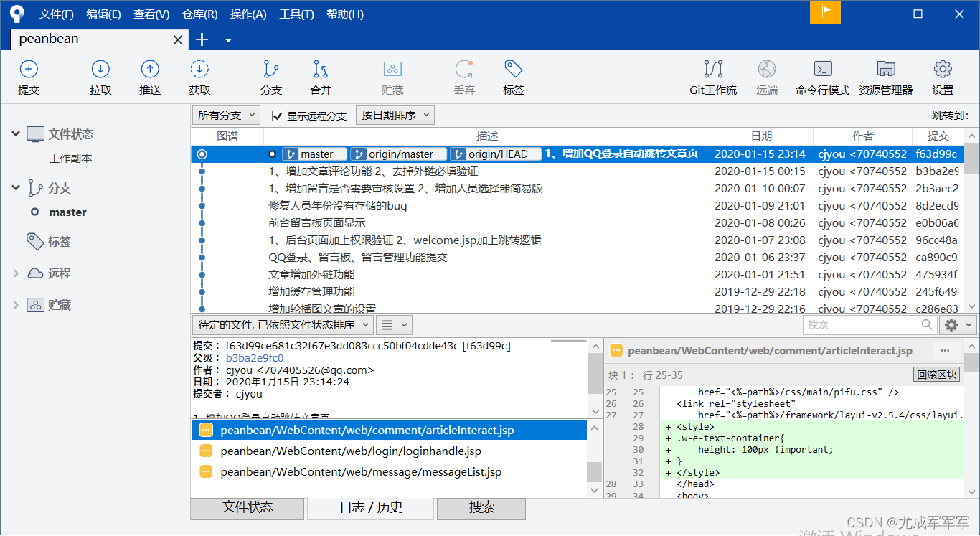Open the 帮助(H) menu

click(x=345, y=14)
